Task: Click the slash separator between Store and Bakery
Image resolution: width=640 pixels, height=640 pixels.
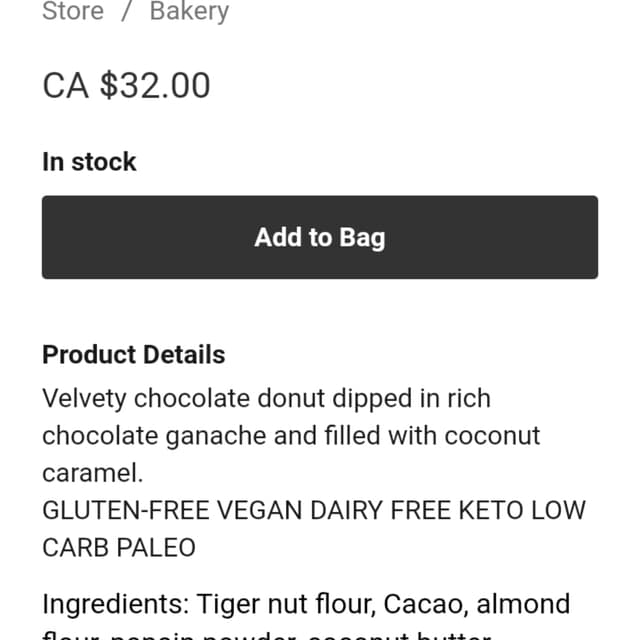Action: (x=127, y=11)
